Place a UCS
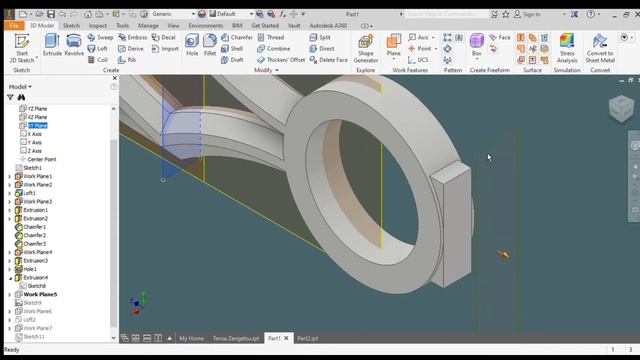Screen dimensions: 640x360 click(418, 60)
